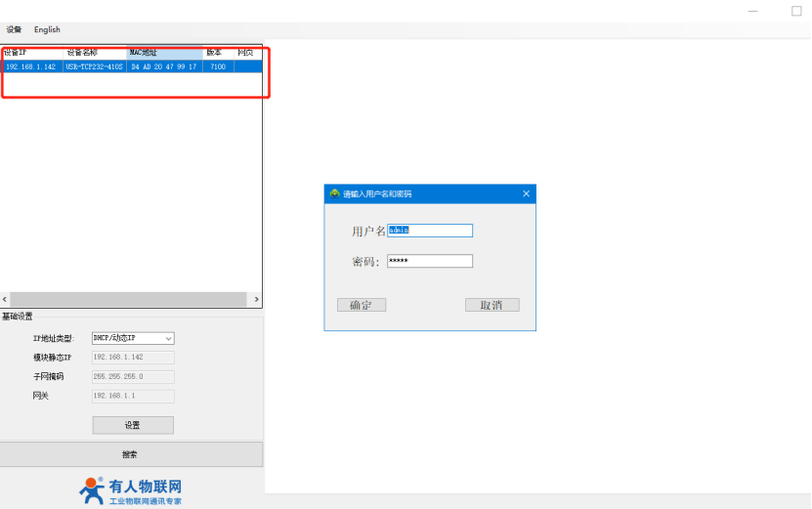
Task: Click the device list horizontal scrollbar right arrow
Action: 256,299
